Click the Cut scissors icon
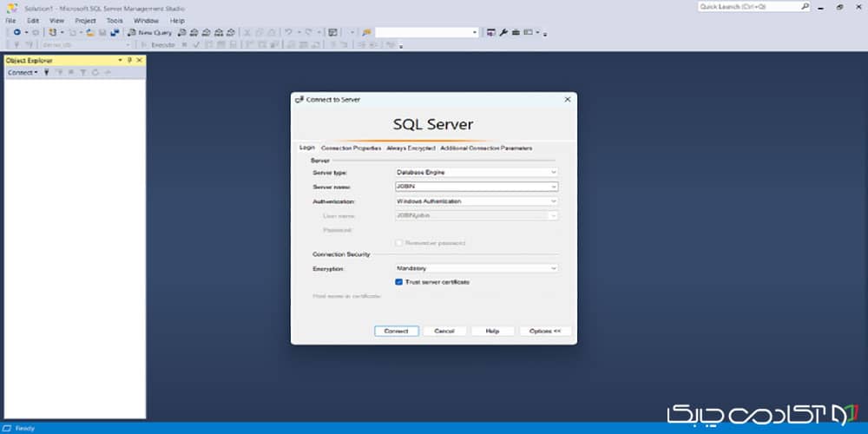Image resolution: width=868 pixels, height=434 pixels. (x=247, y=33)
